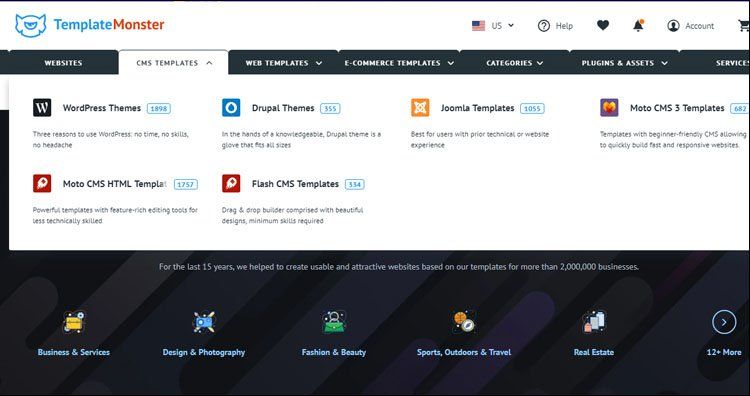The height and width of the screenshot is (396, 750).
Task: Open the favorites heart icon
Action: pyautogui.click(x=603, y=25)
